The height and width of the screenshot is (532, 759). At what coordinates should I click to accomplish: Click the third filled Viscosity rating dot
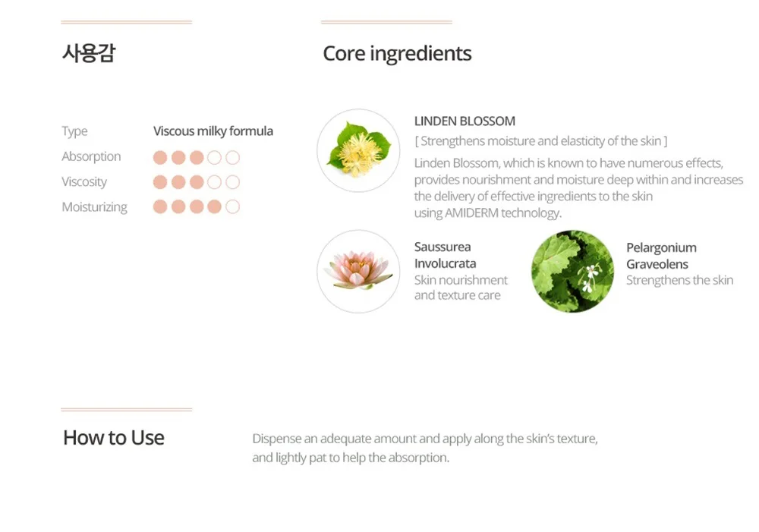click(x=197, y=182)
